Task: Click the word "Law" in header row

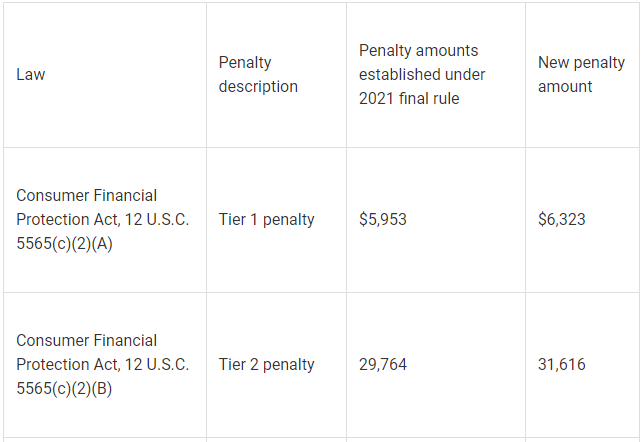Action: (x=31, y=75)
